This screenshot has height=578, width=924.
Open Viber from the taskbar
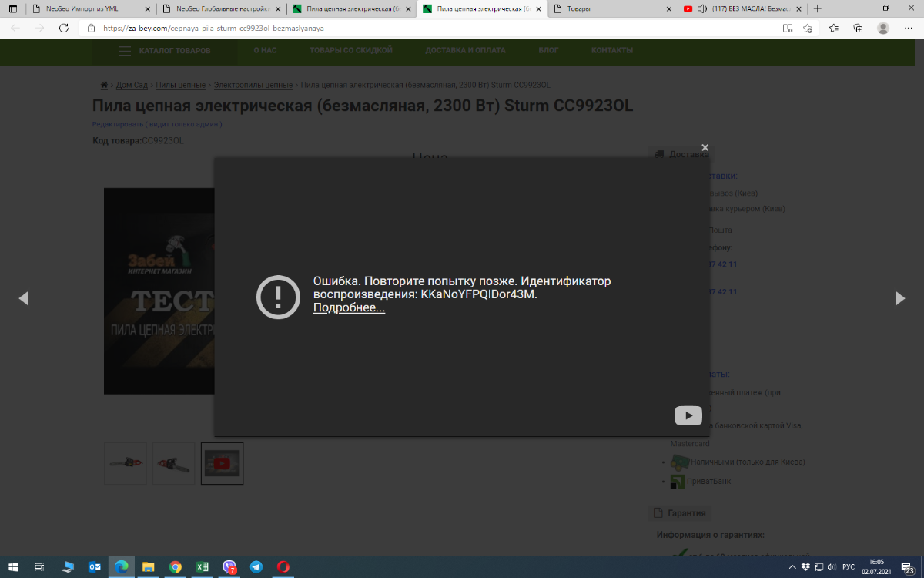click(x=229, y=566)
